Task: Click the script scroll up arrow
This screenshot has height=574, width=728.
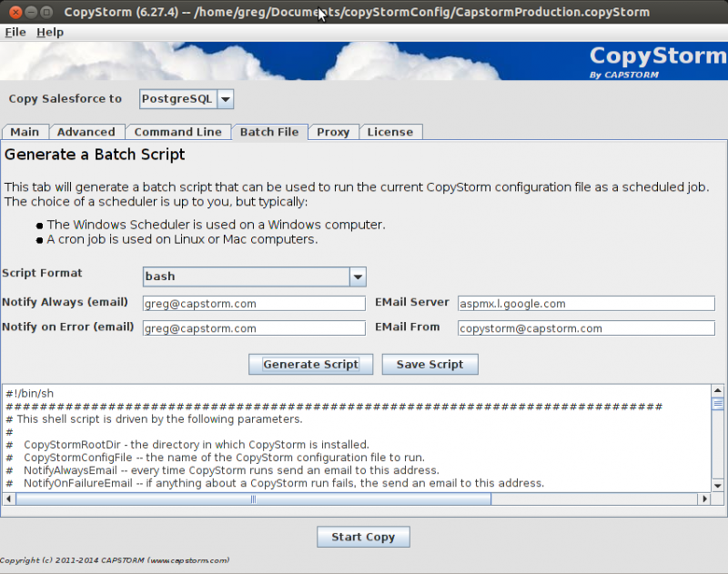Action: pyautogui.click(x=717, y=391)
